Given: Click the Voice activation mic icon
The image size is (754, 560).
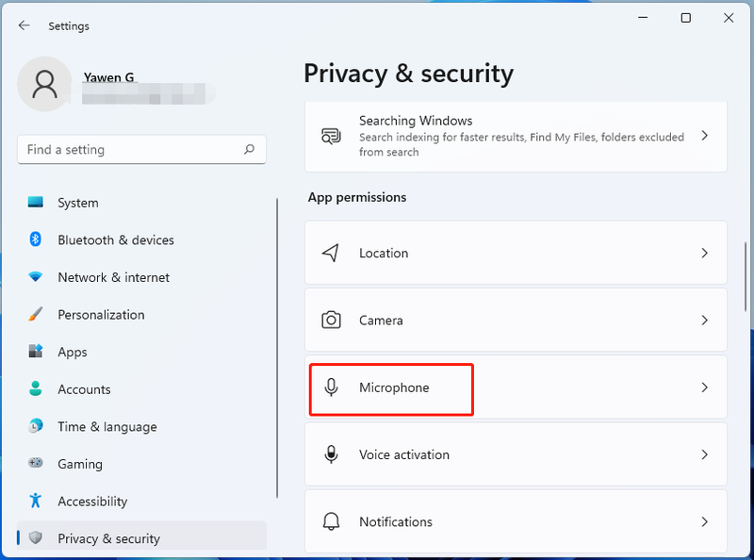Looking at the screenshot, I should click(331, 454).
